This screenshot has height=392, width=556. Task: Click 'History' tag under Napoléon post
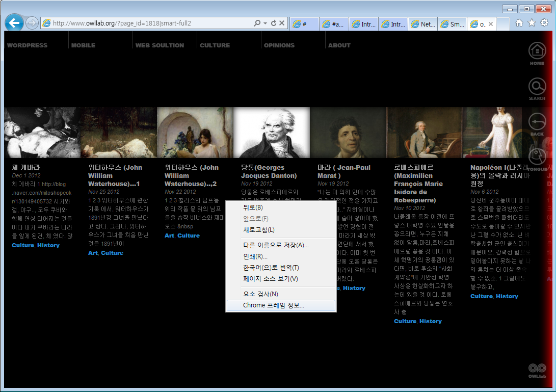507,296
